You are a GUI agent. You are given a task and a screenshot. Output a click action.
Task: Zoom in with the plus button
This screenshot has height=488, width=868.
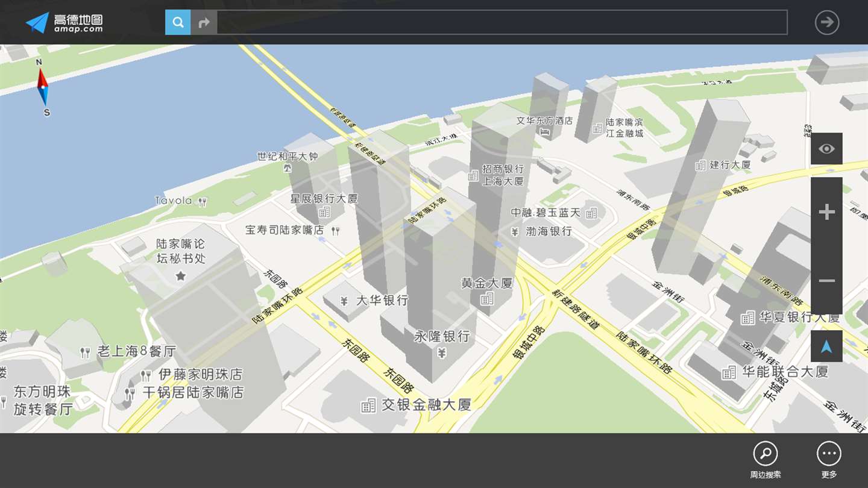[826, 211]
